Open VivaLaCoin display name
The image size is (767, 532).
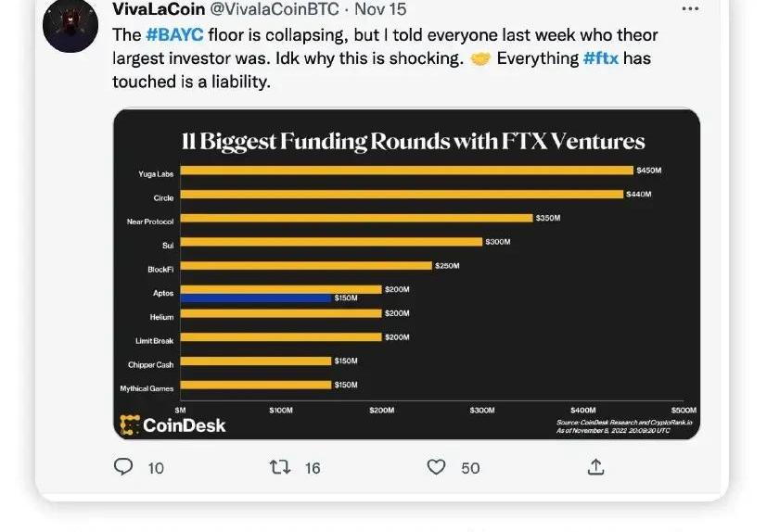pos(159,8)
